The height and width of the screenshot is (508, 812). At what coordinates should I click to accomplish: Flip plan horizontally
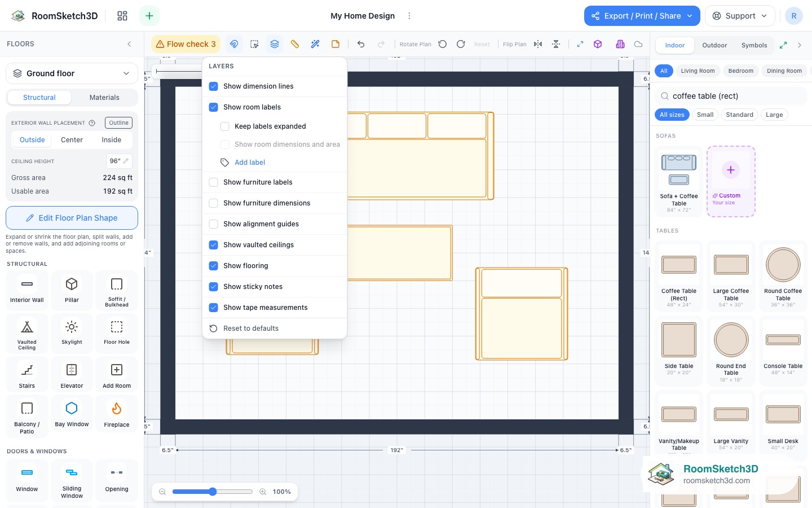click(538, 44)
